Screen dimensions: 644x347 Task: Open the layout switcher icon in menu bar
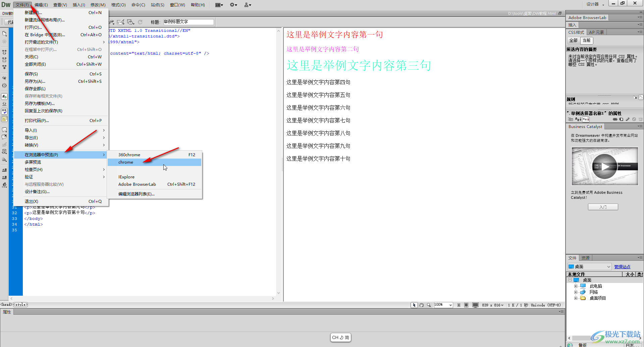pyautogui.click(x=219, y=5)
